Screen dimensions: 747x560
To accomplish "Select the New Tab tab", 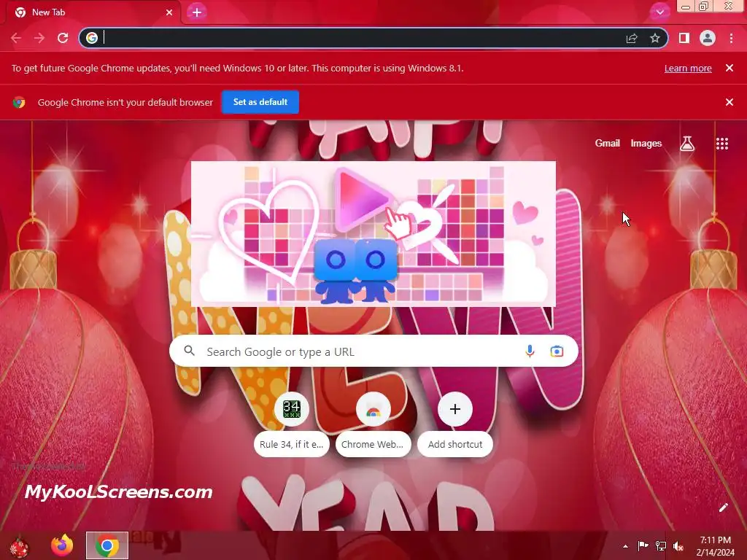I will point(93,12).
